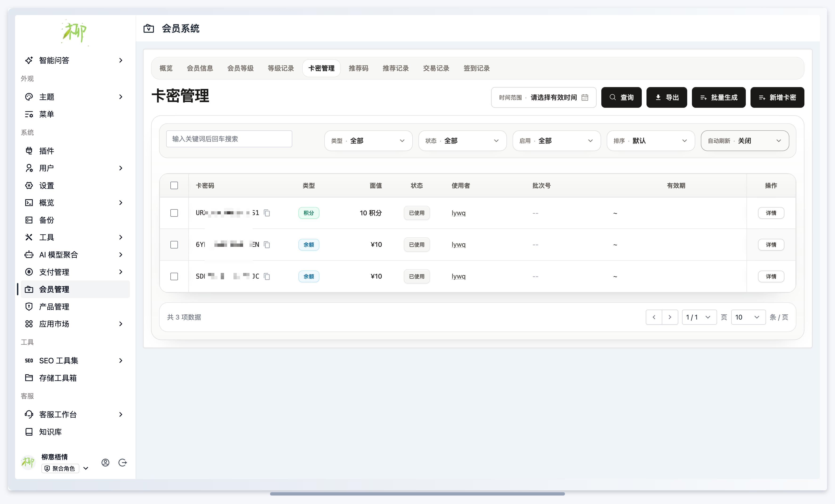Click the logout icon in sidebar footer
The height and width of the screenshot is (504, 835).
pos(123,462)
